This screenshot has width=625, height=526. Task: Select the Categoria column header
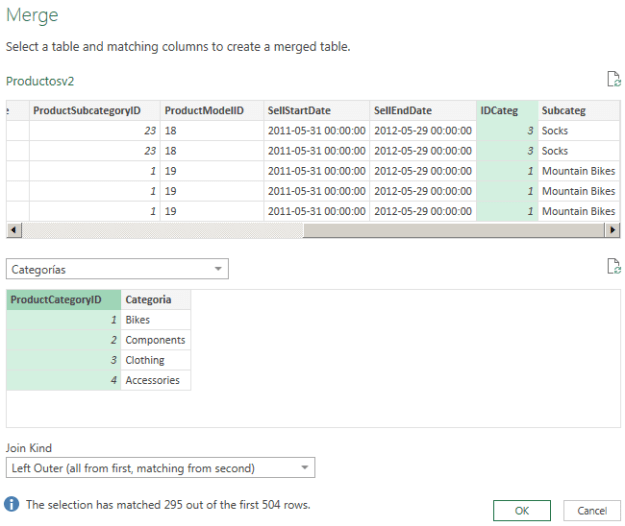coord(155,299)
